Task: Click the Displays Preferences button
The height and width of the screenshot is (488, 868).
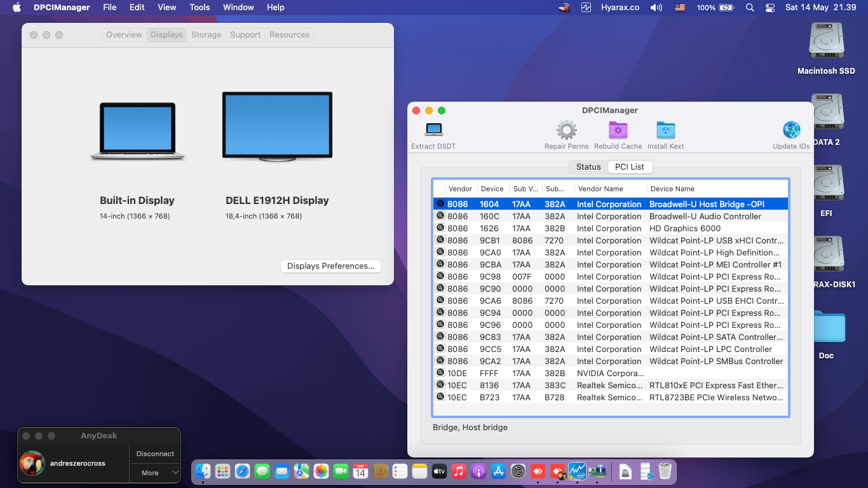Action: (330, 266)
